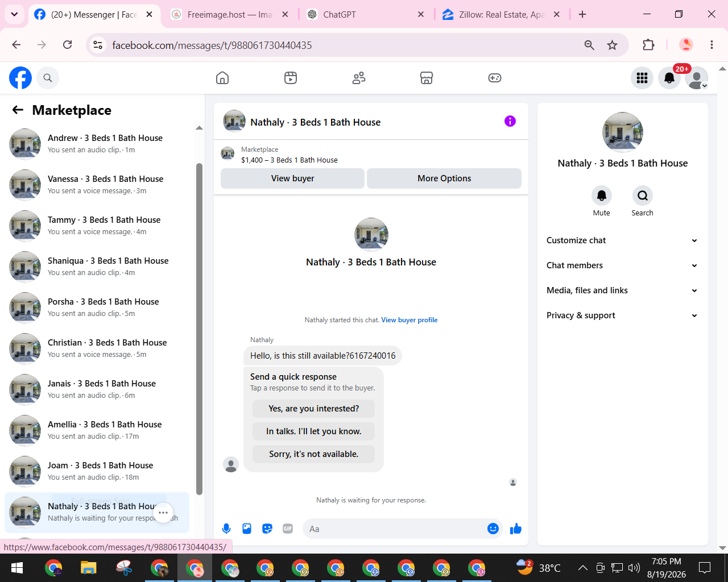Screen dimensions: 728x582
Task: Bookmark this page with the star icon
Action: (x=612, y=45)
